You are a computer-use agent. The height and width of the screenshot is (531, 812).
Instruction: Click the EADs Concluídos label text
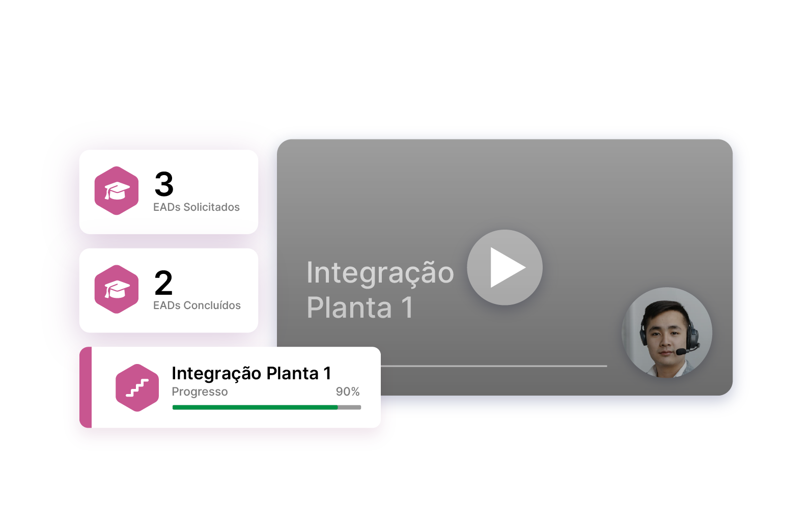coord(197,305)
